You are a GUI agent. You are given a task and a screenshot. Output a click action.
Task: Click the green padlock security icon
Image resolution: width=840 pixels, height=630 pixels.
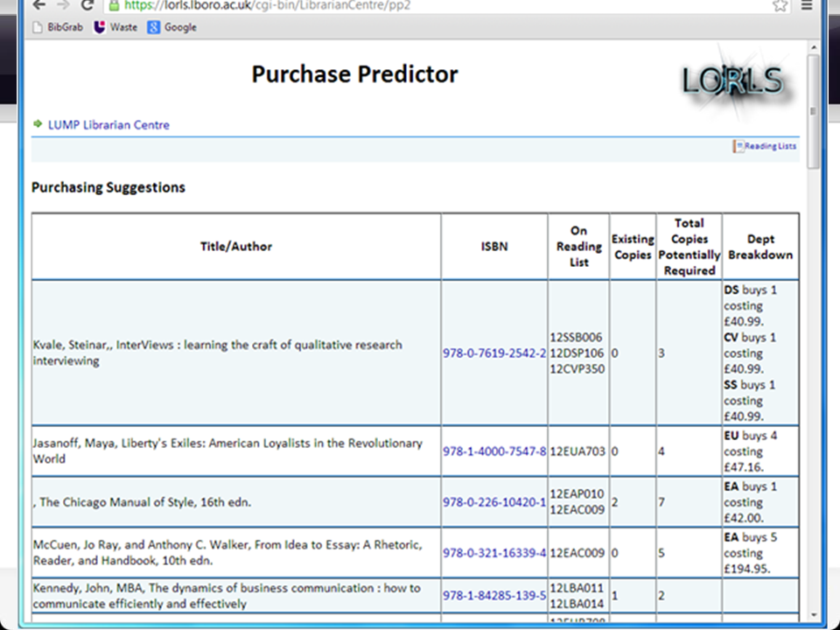coord(113,5)
